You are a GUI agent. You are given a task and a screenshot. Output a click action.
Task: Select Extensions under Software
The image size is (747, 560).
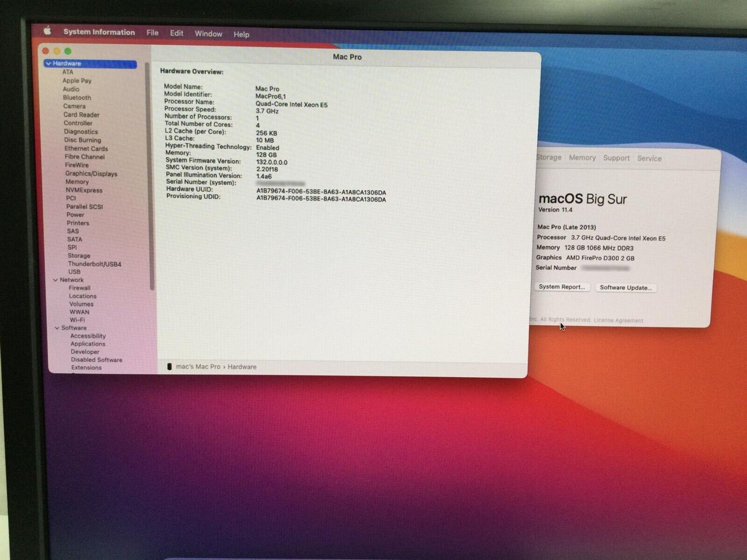point(86,367)
